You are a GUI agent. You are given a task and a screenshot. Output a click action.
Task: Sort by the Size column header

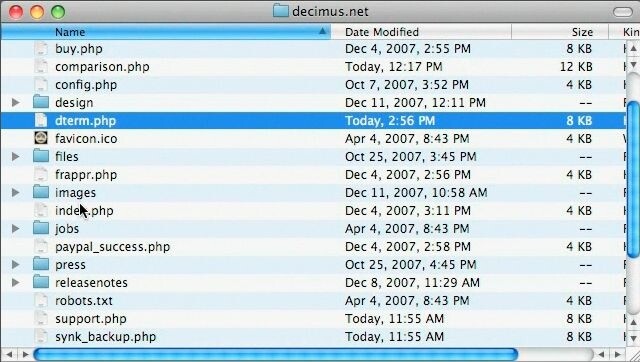tap(560, 32)
